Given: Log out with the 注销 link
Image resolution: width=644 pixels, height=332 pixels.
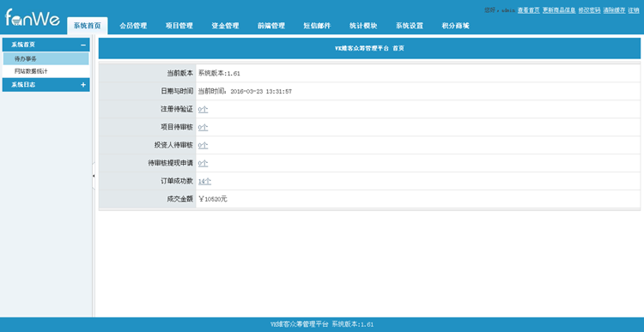Looking at the screenshot, I should (x=634, y=10).
